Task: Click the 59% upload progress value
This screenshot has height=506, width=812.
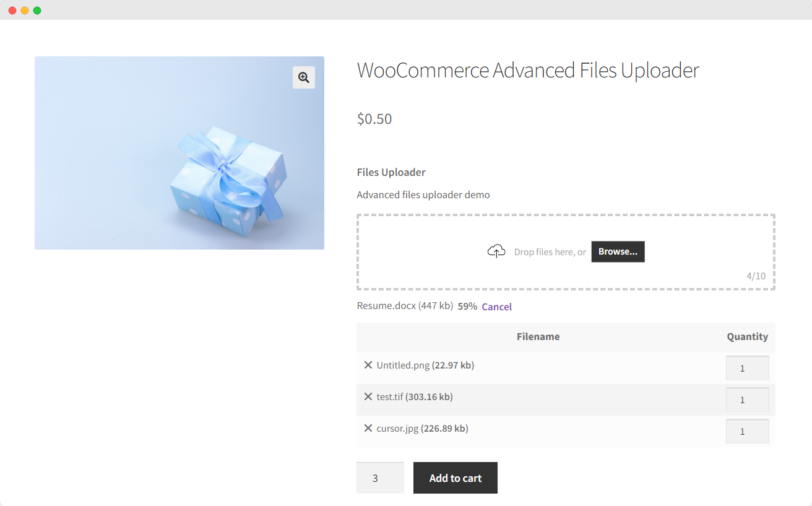Action: coord(467,307)
